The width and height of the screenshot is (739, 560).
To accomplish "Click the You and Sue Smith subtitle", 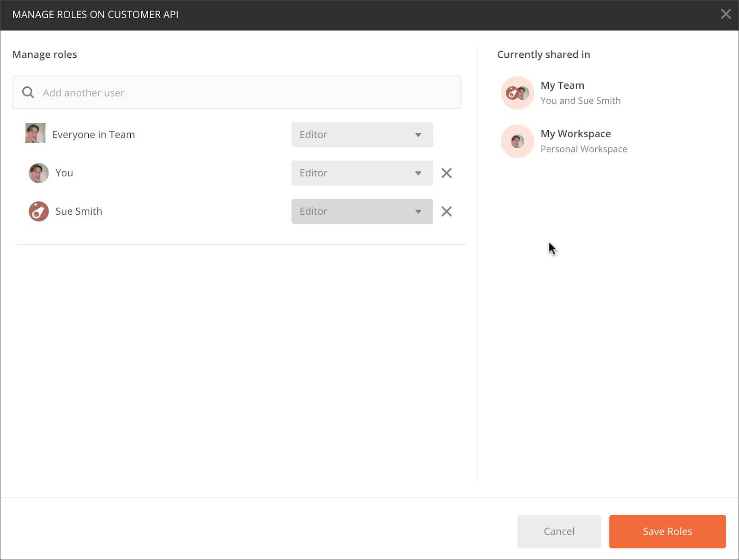I will pos(581,101).
